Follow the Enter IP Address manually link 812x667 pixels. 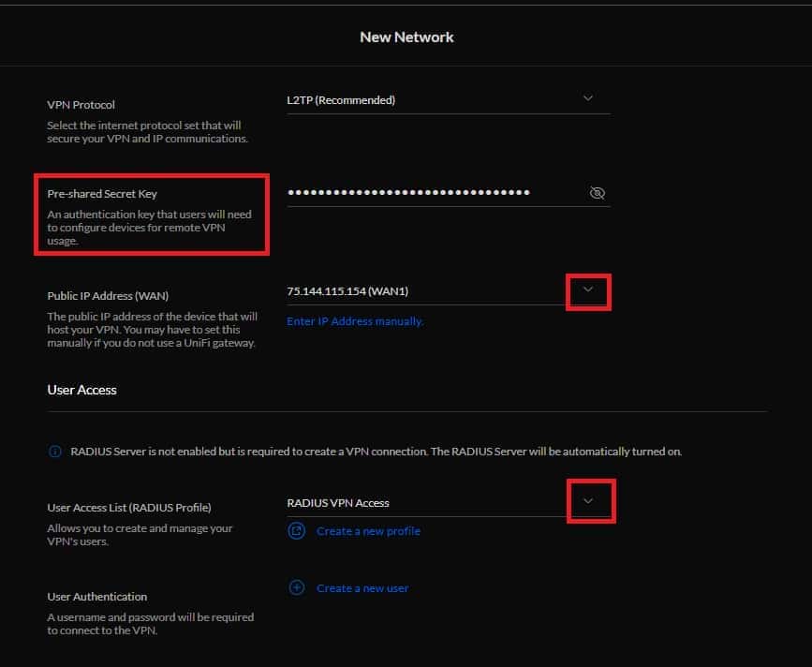(355, 321)
